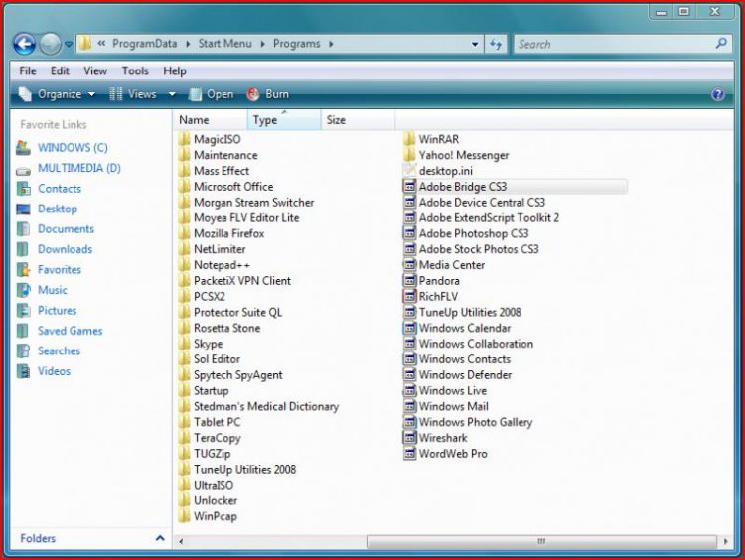Screen dimensions: 745x560
Task: Sort by the Name column header
Action: pyautogui.click(x=210, y=120)
